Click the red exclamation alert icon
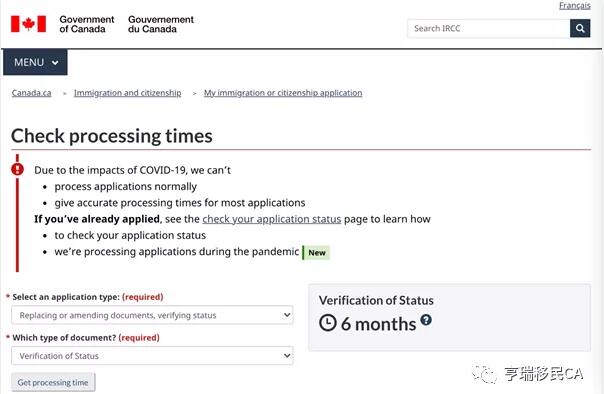This screenshot has height=394, width=604. 17,169
